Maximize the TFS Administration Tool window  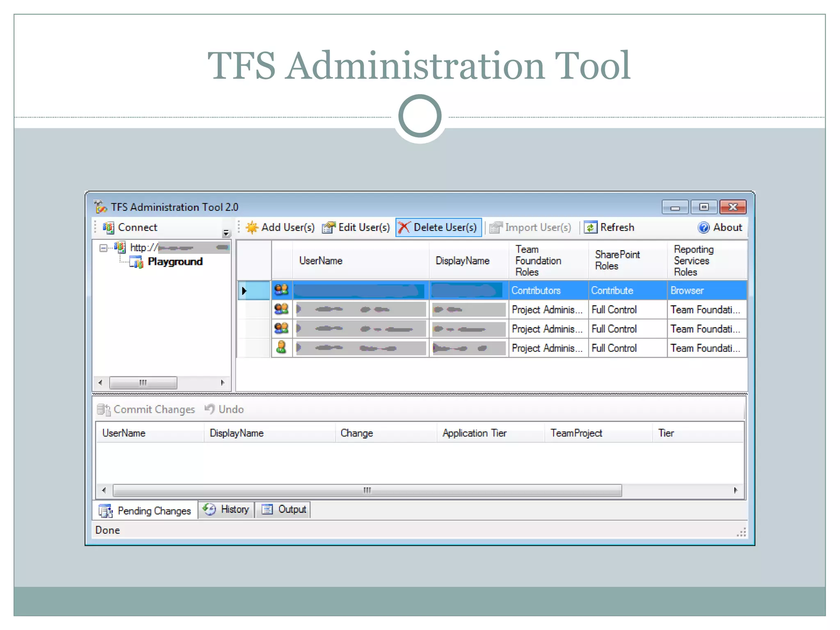tap(704, 207)
